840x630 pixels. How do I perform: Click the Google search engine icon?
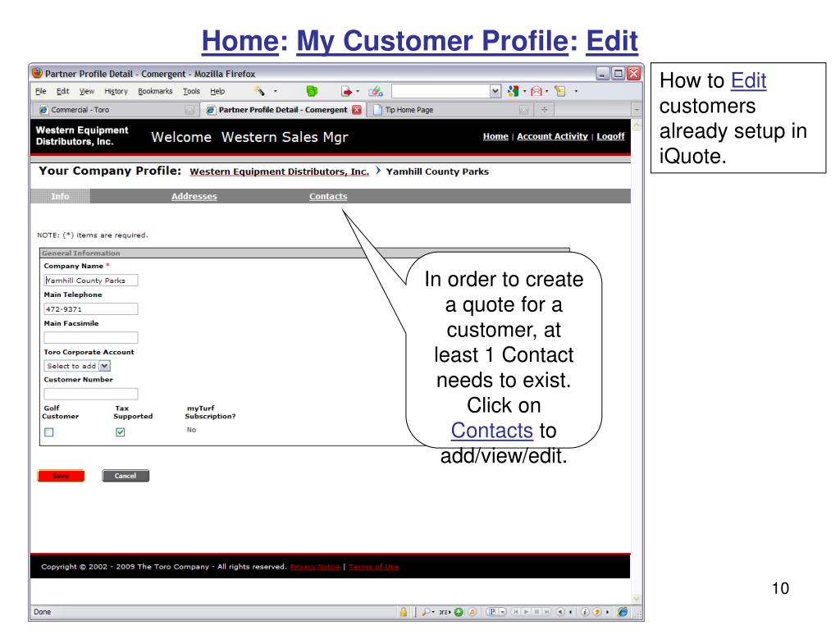[x=513, y=91]
